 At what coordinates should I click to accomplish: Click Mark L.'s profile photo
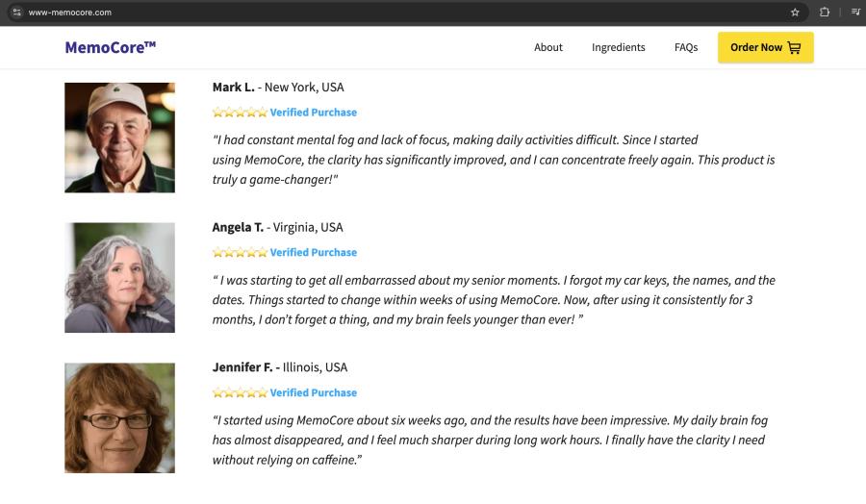point(119,138)
